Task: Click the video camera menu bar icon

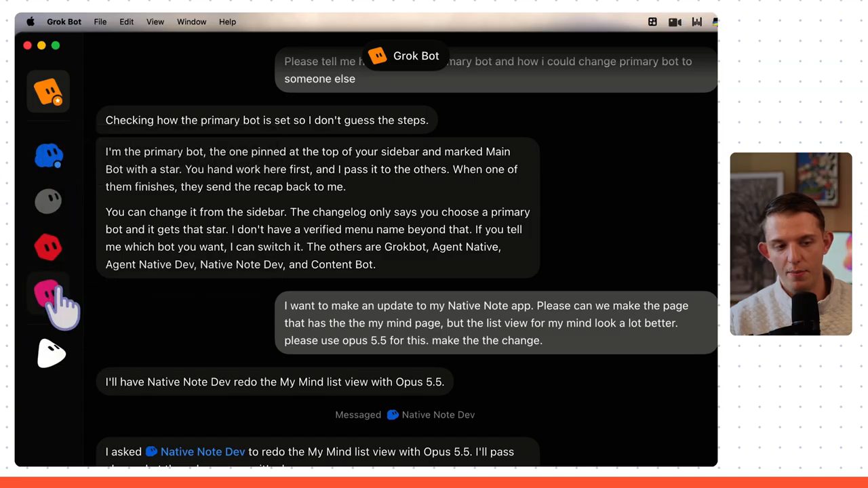Action: coord(675,22)
